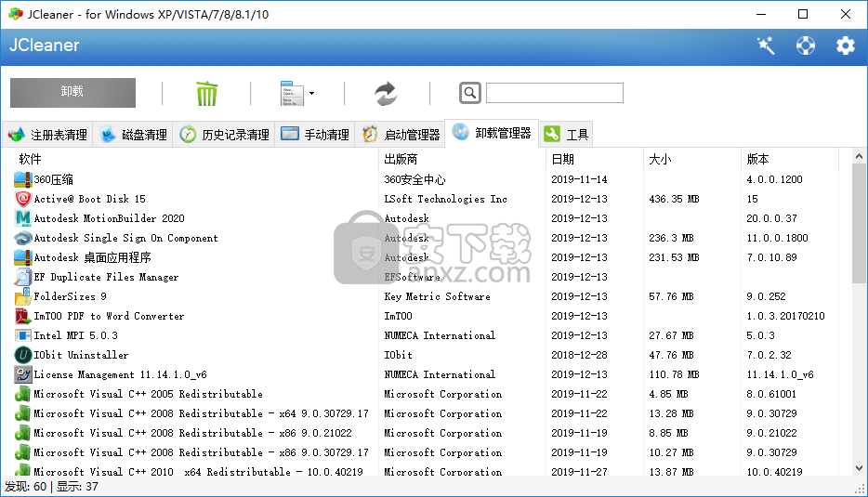The height and width of the screenshot is (497, 868).
Task: Click Visual C++ 2005 Redistributable icon
Action: click(22, 394)
